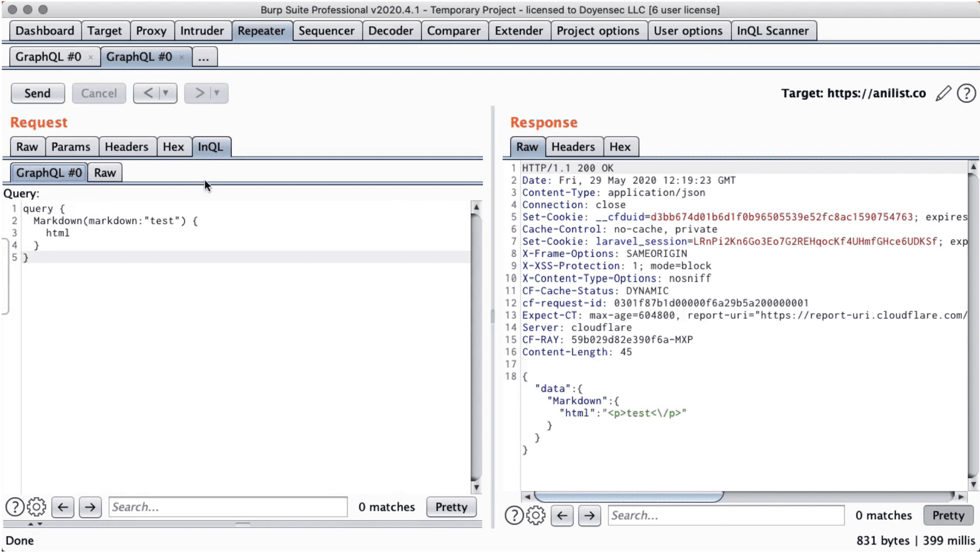Open response viewer help icon
The image size is (980, 555).
(x=514, y=515)
